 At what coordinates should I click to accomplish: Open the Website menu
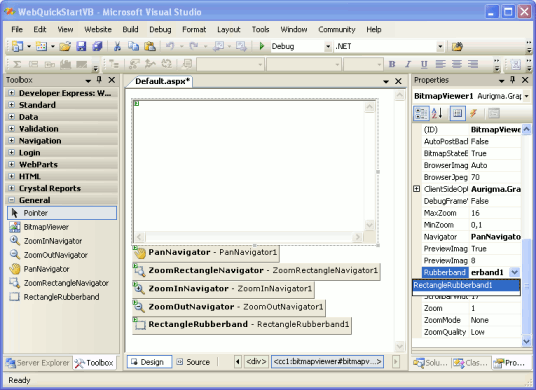[98, 29]
